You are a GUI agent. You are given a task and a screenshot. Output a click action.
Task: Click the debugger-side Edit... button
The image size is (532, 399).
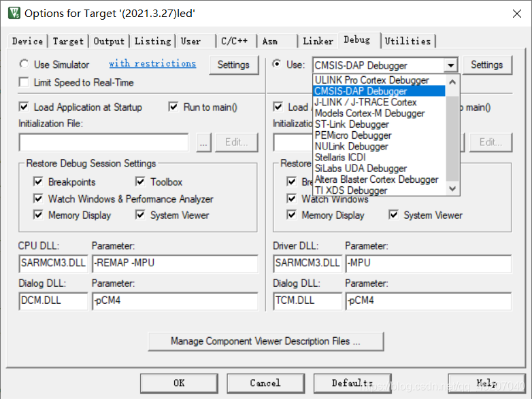pyautogui.click(x=491, y=142)
